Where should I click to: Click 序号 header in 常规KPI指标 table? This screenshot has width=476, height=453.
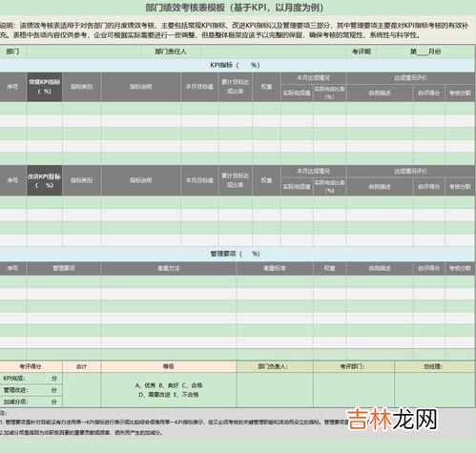13,87
